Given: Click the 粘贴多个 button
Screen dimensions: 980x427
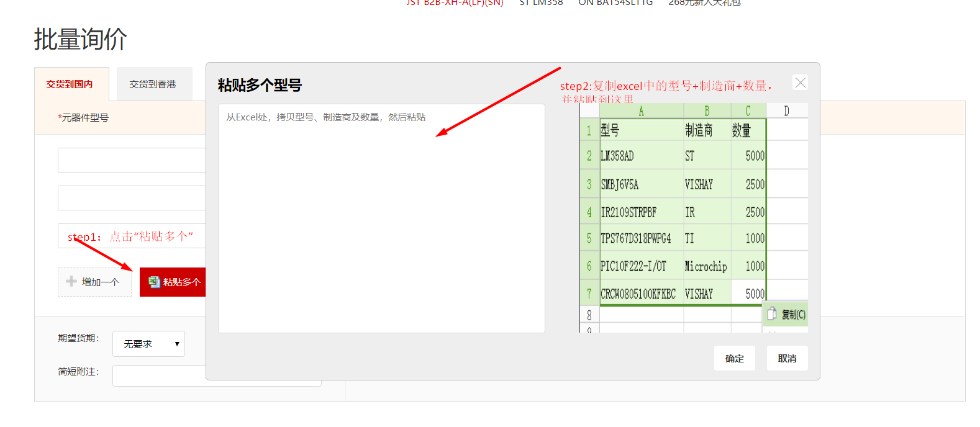Looking at the screenshot, I should tap(173, 282).
